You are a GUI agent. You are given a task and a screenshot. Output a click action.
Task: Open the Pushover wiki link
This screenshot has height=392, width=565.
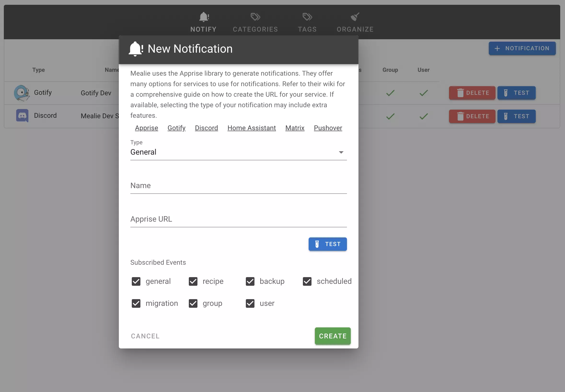coord(328,128)
